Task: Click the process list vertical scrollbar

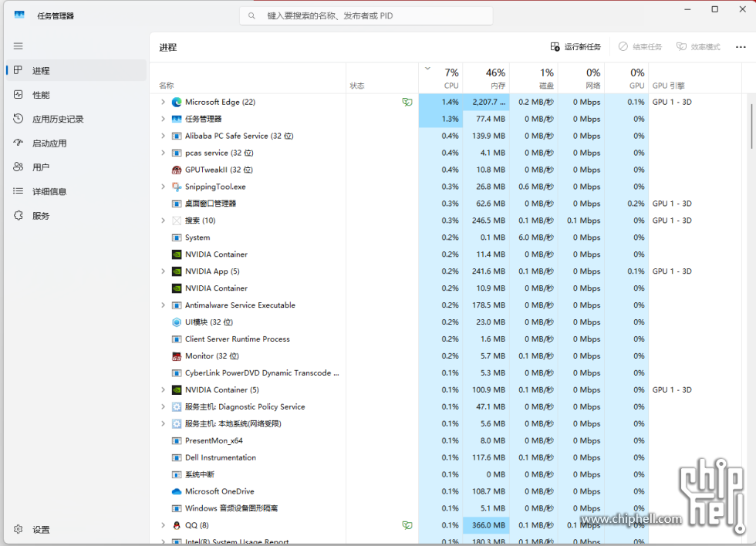Action: pyautogui.click(x=751, y=126)
